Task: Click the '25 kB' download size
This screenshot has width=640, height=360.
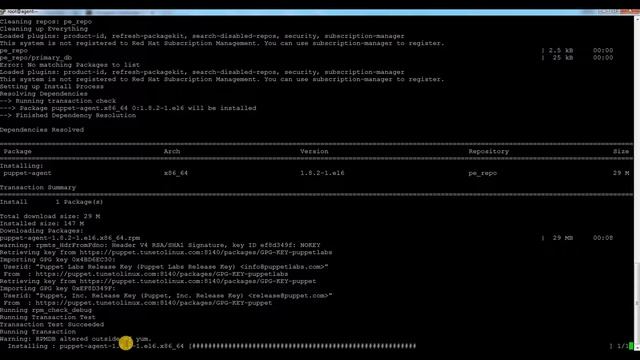Action: point(562,58)
